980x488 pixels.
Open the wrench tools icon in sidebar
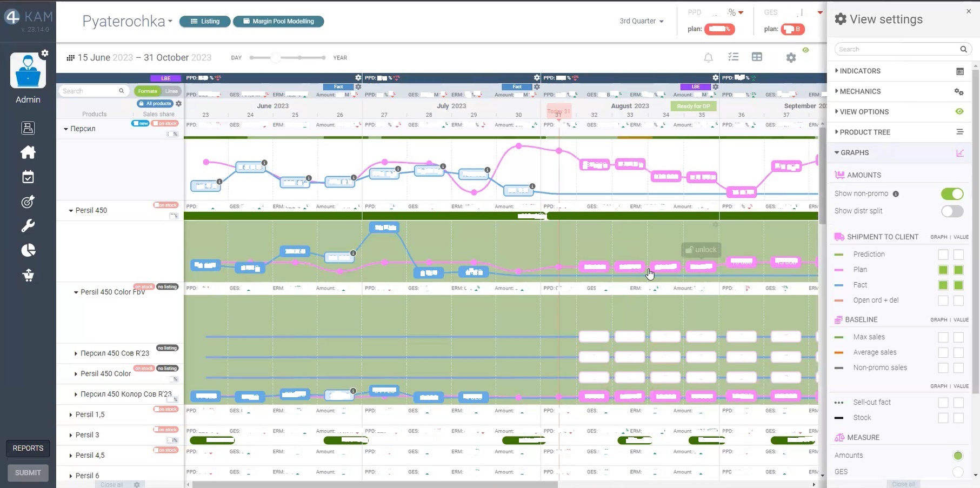(x=28, y=226)
